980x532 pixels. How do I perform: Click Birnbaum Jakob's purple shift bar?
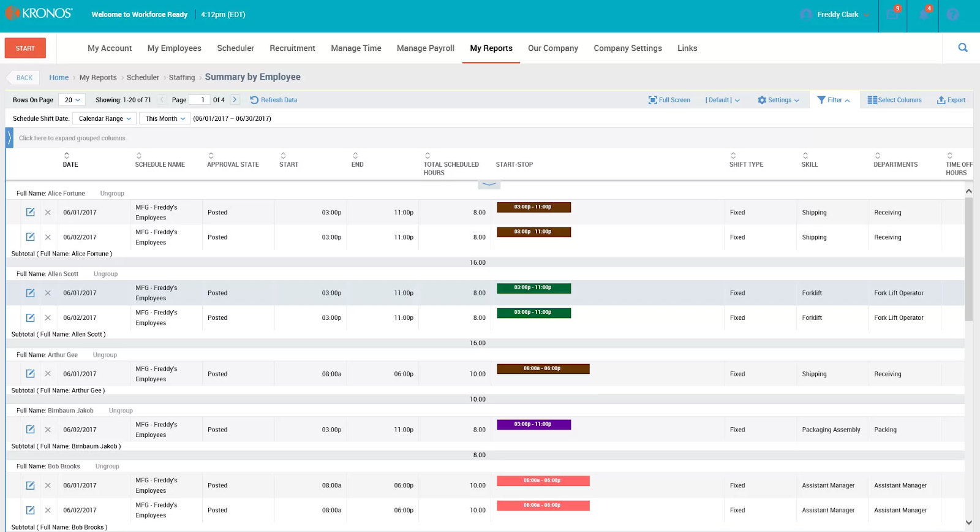click(533, 424)
